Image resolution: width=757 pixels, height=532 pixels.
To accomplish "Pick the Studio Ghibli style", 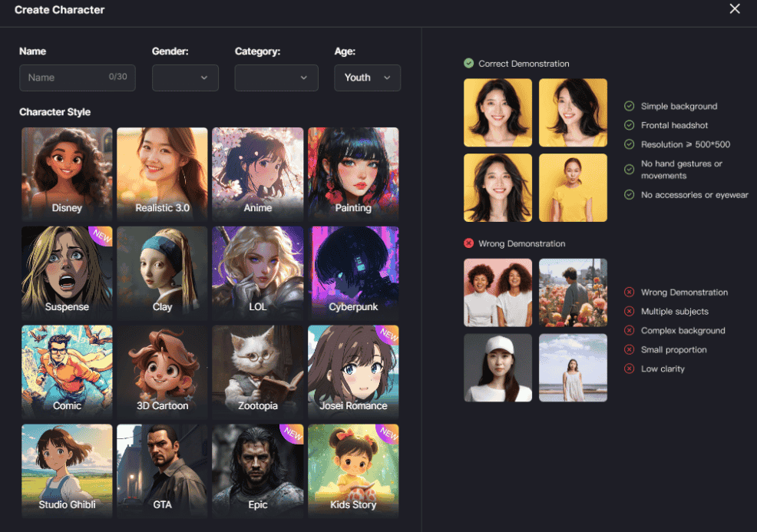I will pos(67,468).
